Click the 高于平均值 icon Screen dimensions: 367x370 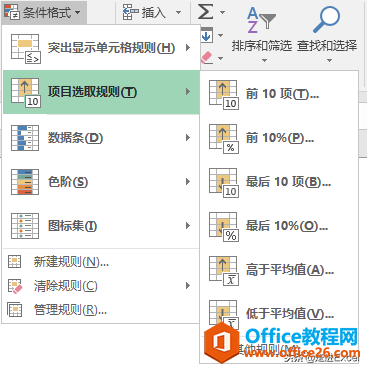click(x=224, y=271)
